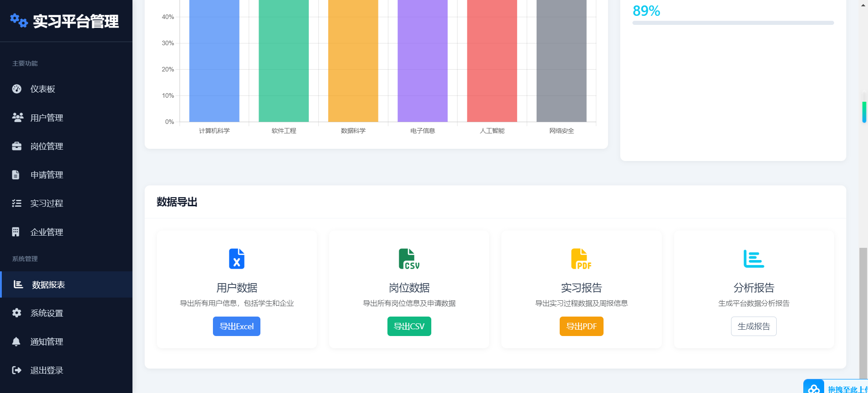Click the dashboard gauge icon beside 仪表板
The width and height of the screenshot is (868, 393).
(x=17, y=89)
